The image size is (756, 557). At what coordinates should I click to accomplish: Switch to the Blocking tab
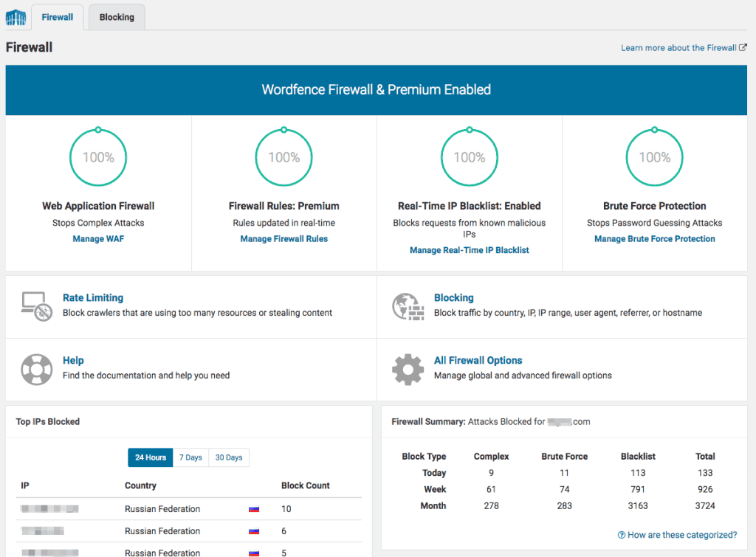click(x=117, y=18)
